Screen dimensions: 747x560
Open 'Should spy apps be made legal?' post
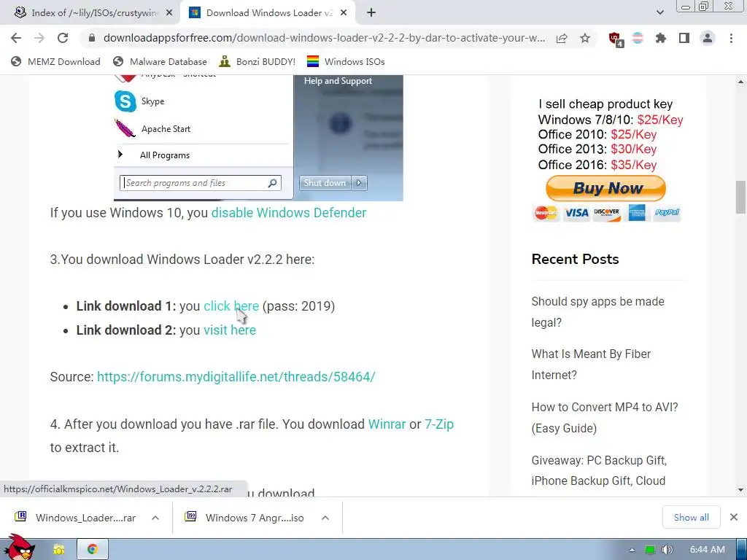tap(598, 312)
